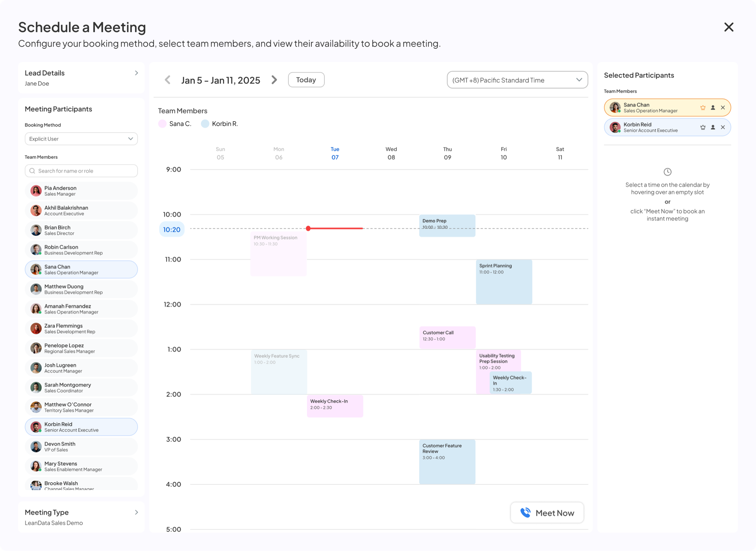
Task: Open the time zone dropdown
Action: click(x=517, y=80)
